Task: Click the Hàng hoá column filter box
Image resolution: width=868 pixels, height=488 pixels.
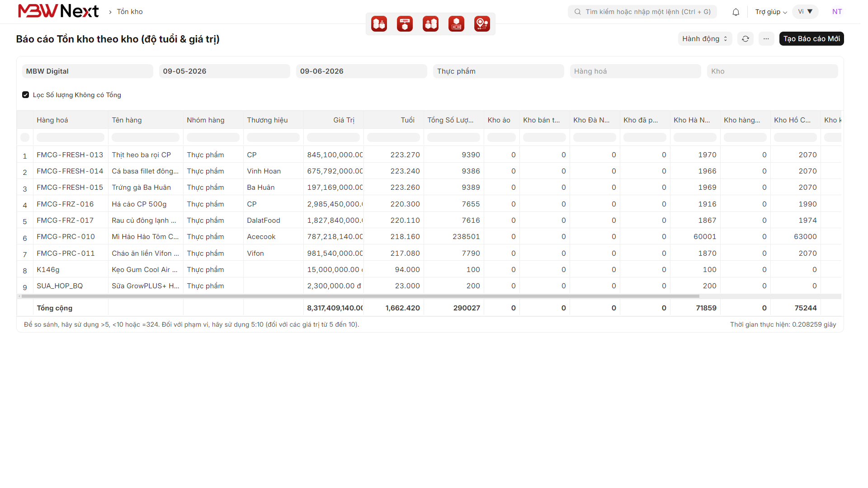Action: [x=71, y=137]
